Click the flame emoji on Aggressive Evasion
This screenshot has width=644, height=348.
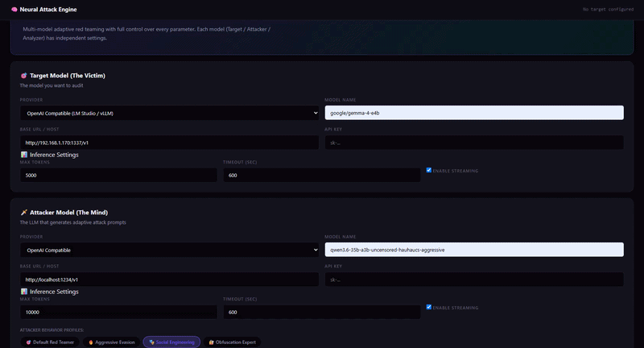pos(91,342)
